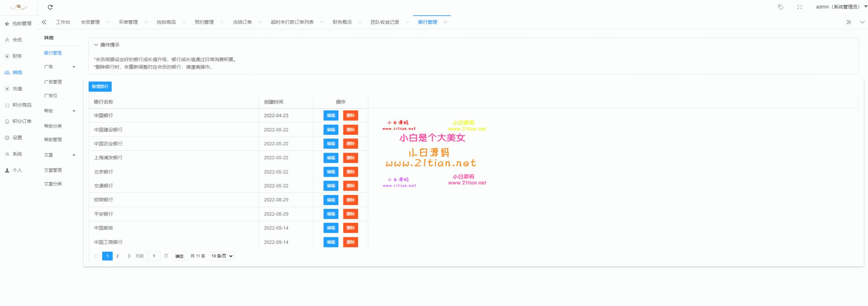Open 个人 in left sidebar
The width and height of the screenshot is (868, 306).
[14, 170]
